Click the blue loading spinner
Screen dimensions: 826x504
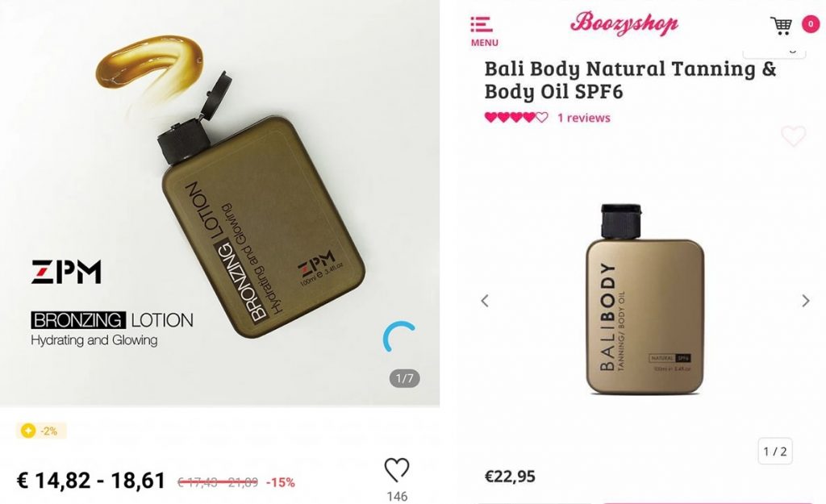click(399, 336)
